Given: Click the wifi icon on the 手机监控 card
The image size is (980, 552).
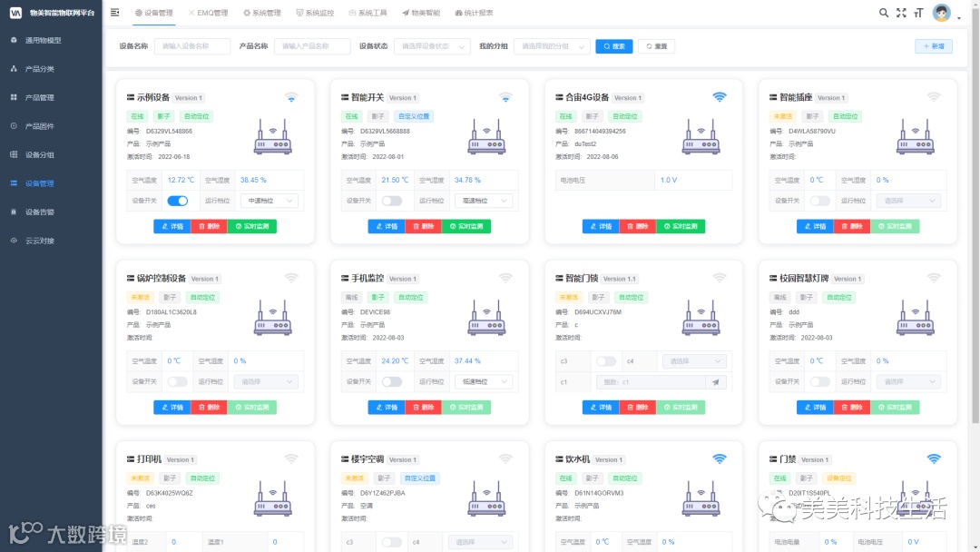Looking at the screenshot, I should coord(505,278).
